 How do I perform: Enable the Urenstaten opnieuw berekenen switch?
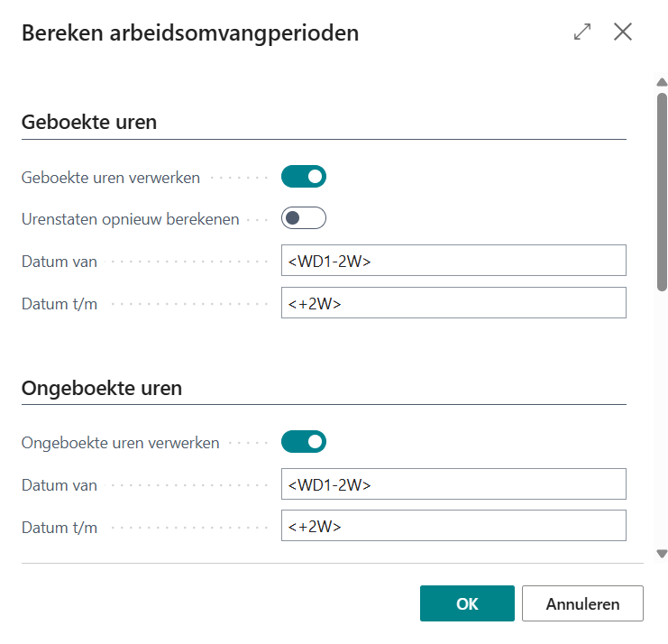click(x=303, y=218)
